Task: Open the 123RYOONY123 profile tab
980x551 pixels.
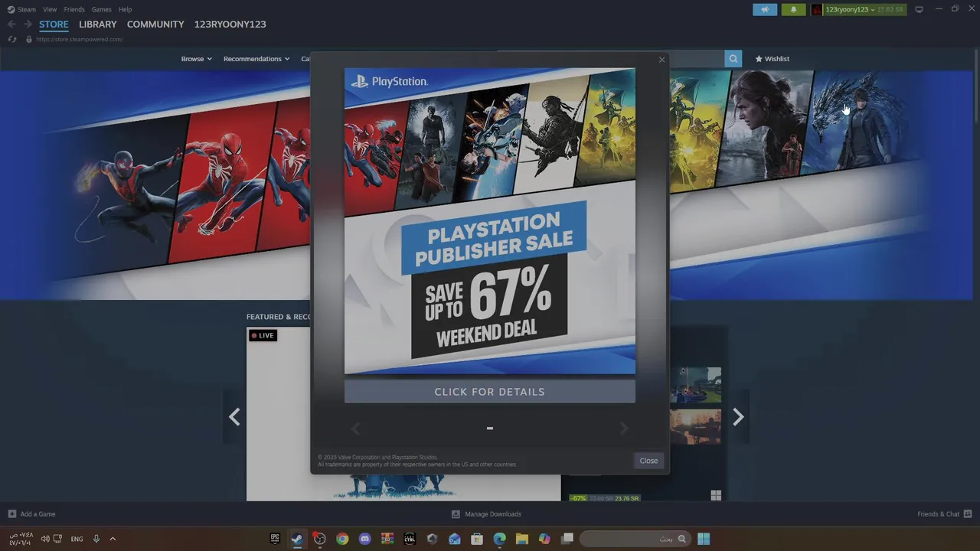Action: pos(230,24)
